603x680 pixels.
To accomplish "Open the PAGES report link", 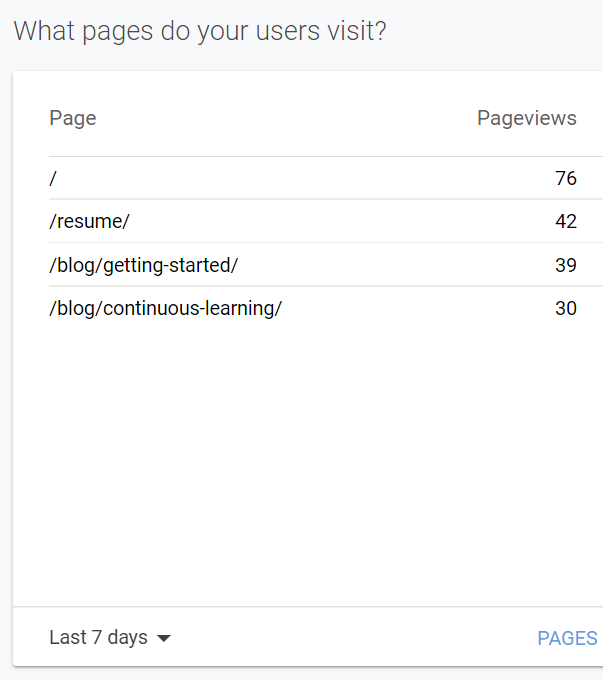I will 567,638.
